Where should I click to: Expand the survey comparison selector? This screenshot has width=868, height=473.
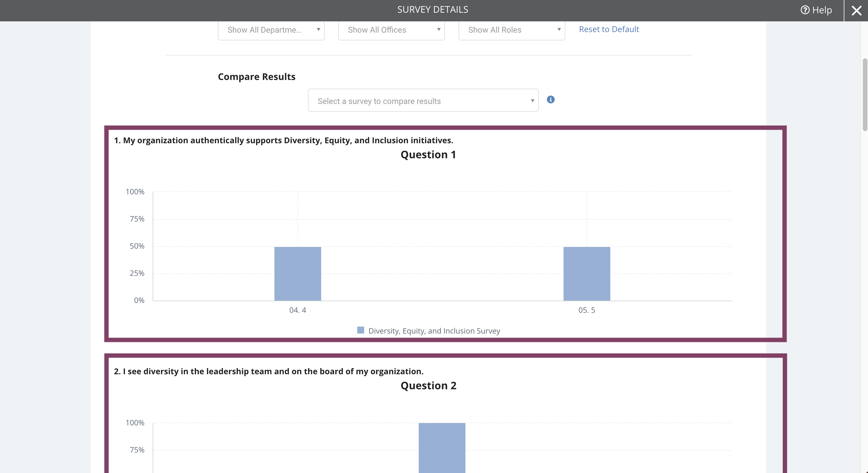[423, 100]
